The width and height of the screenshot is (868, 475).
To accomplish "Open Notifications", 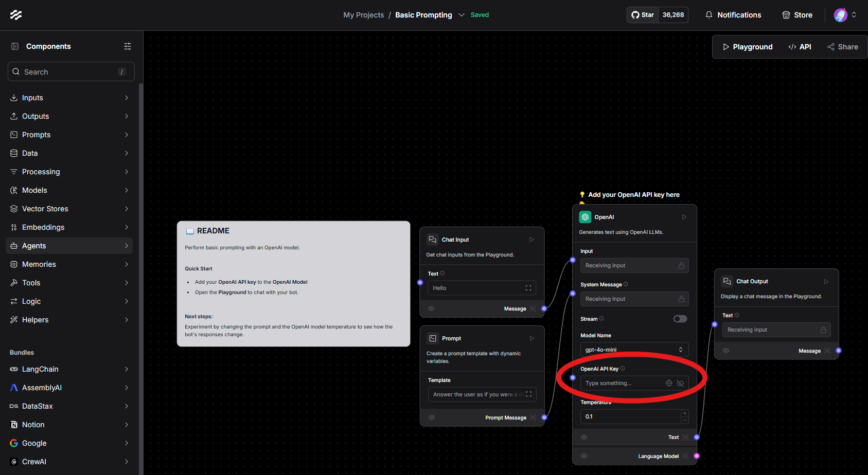I will 733,15.
